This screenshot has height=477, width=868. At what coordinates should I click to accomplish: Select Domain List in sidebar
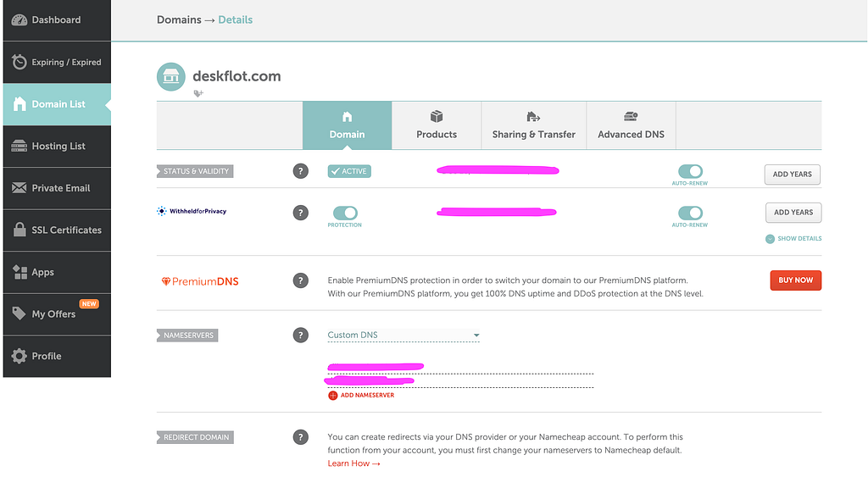pyautogui.click(x=57, y=104)
